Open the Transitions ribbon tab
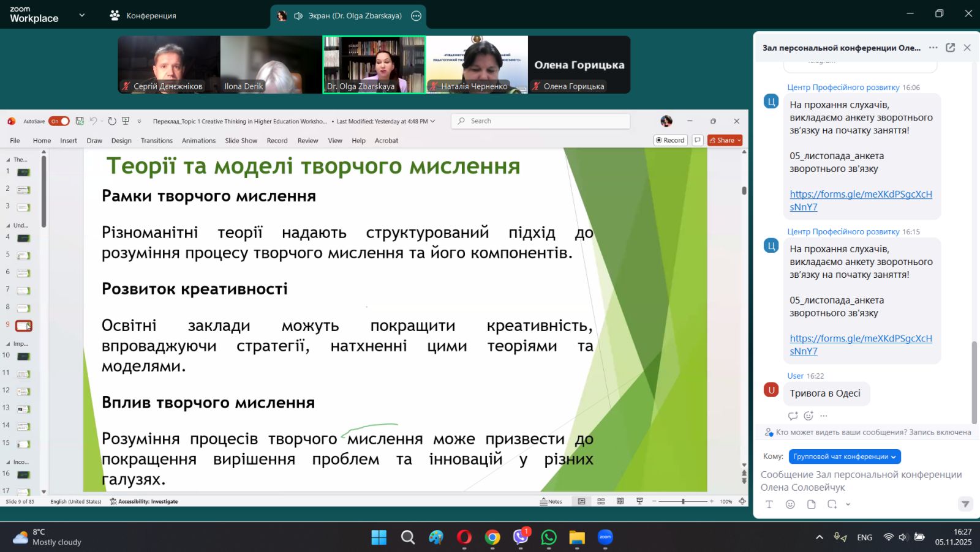Screen dimensions: 980x552 (x=156, y=141)
